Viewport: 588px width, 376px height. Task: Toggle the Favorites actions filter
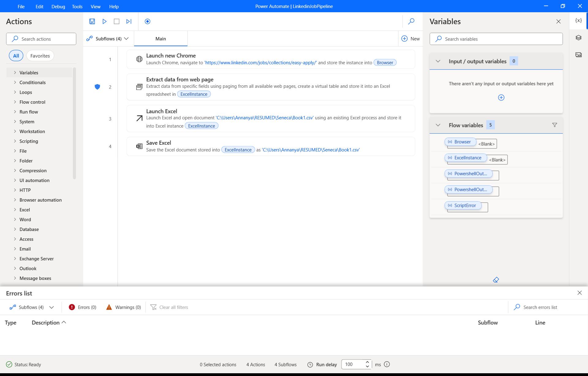click(x=40, y=56)
